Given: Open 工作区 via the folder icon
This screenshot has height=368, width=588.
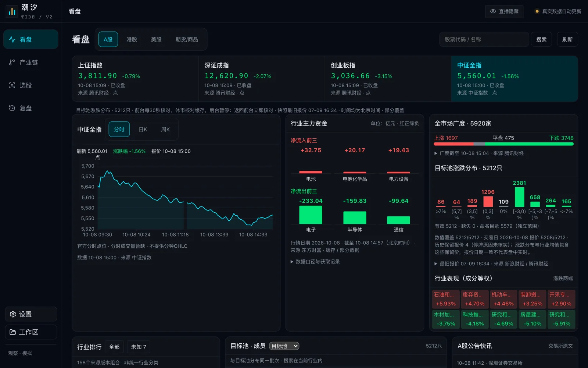Looking at the screenshot, I should point(13,332).
